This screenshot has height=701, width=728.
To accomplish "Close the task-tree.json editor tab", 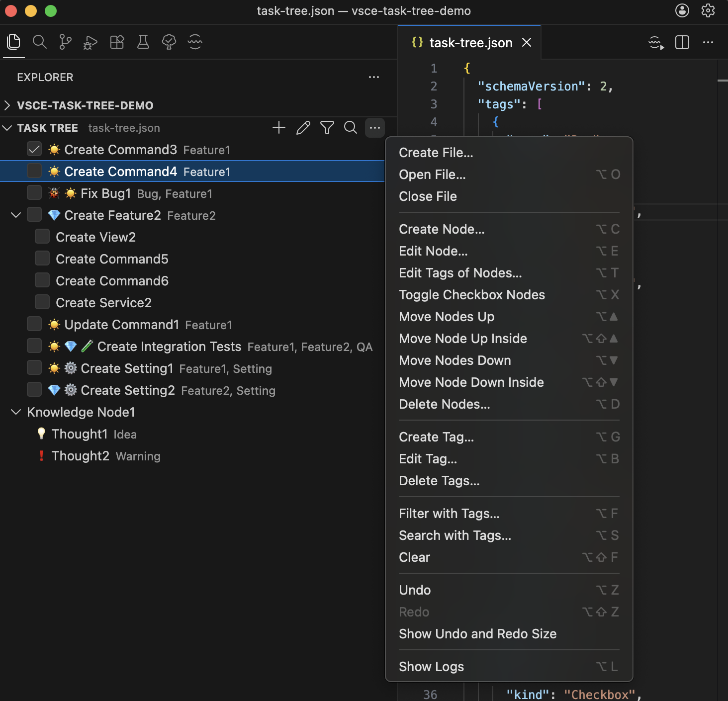I will (x=527, y=43).
